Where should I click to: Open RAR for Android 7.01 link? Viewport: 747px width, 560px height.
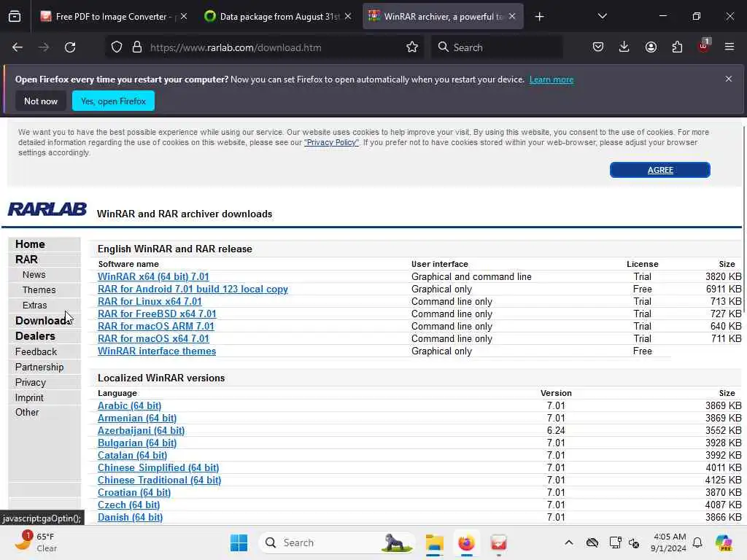click(193, 289)
